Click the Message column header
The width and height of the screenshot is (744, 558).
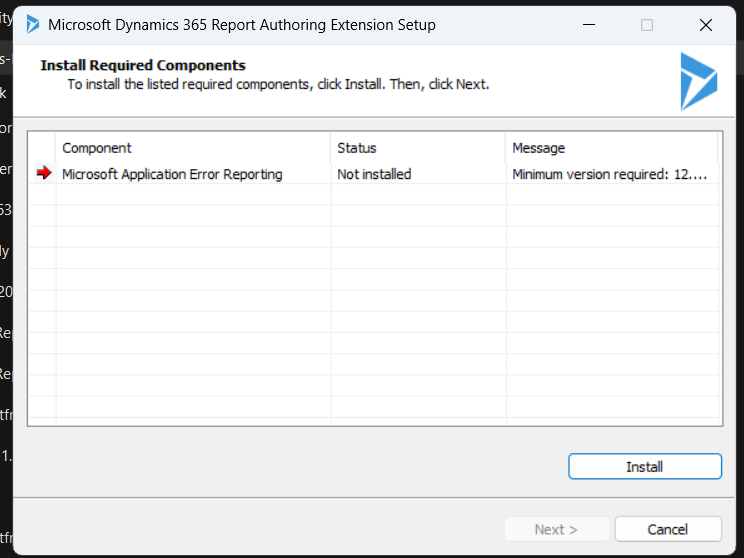pyautogui.click(x=612, y=148)
